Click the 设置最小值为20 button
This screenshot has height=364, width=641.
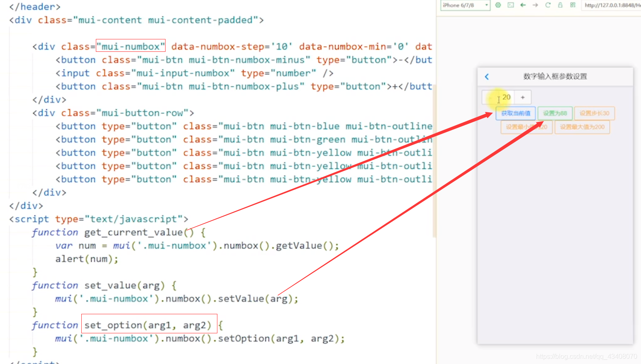(x=526, y=127)
